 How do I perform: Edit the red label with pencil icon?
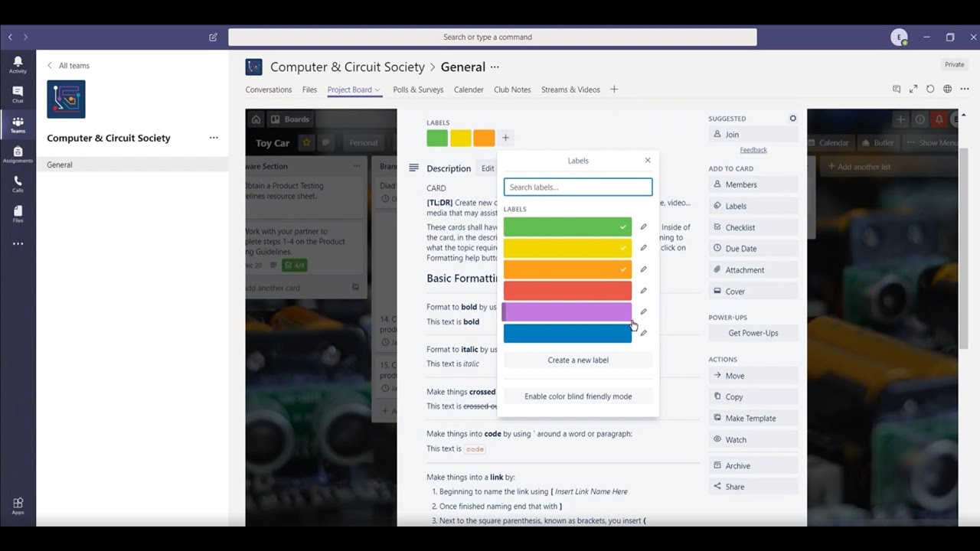coord(643,291)
